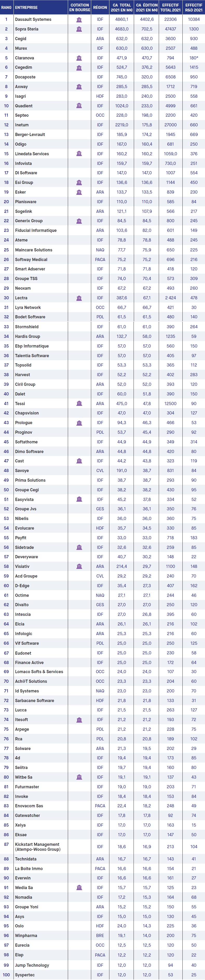205x980 pixels.
Task: Click the stock exchange icon for Wedia Sa
Action: [79, 888]
